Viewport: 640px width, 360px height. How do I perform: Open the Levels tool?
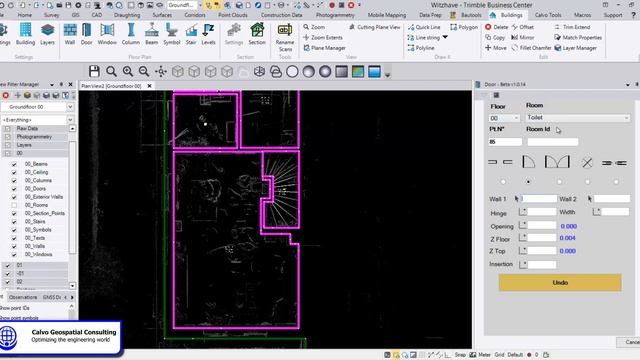[x=208, y=34]
